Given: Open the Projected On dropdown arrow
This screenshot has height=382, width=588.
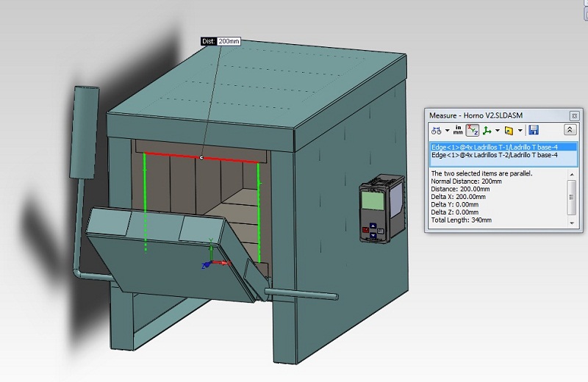Looking at the screenshot, I should (520, 130).
